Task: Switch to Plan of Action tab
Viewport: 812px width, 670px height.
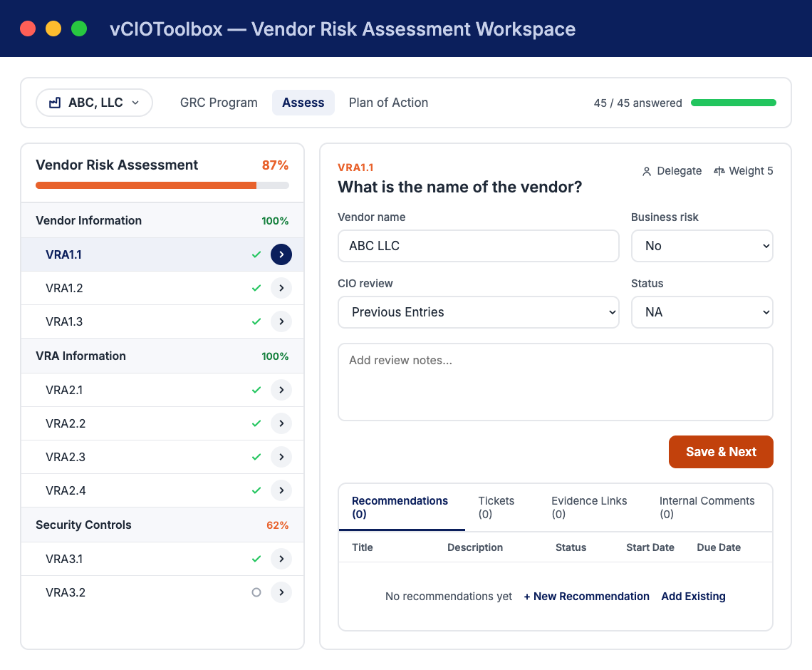Action: coord(388,103)
